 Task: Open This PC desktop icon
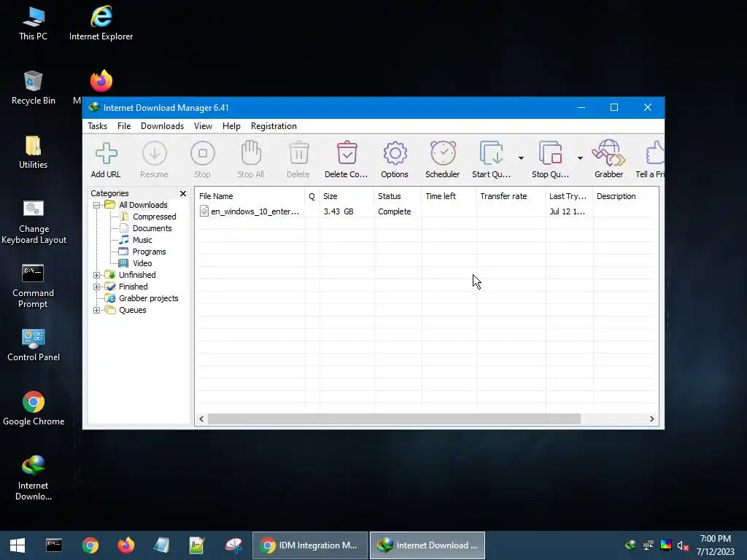pyautogui.click(x=34, y=23)
